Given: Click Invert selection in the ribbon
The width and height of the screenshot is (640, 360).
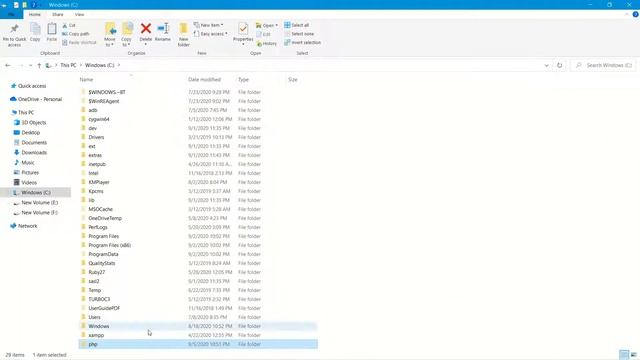Looking at the screenshot, I should pos(302,42).
